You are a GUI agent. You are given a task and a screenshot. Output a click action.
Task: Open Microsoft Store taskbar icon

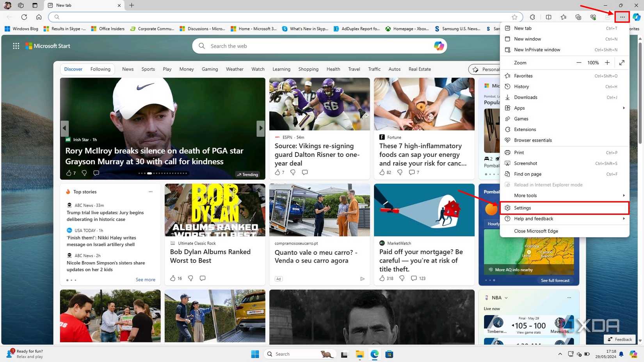tap(389, 354)
